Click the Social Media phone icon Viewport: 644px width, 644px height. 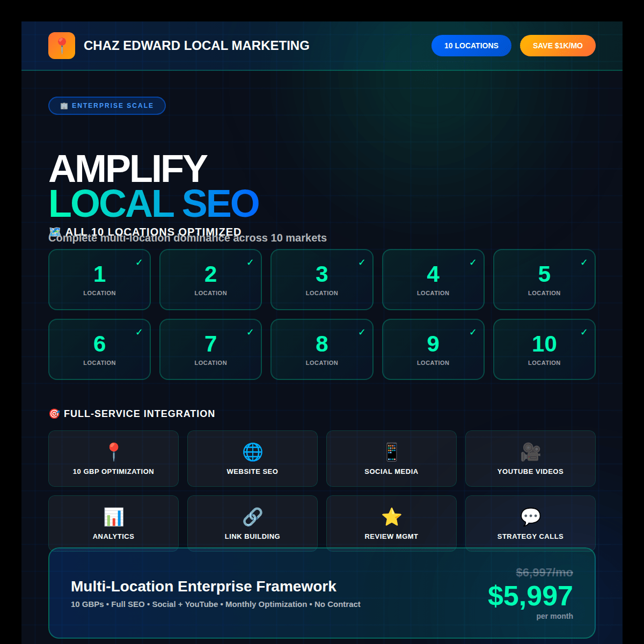[x=391, y=452]
